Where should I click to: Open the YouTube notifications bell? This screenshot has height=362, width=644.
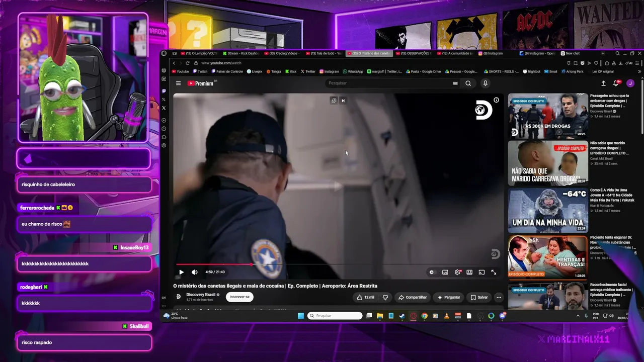click(x=615, y=83)
